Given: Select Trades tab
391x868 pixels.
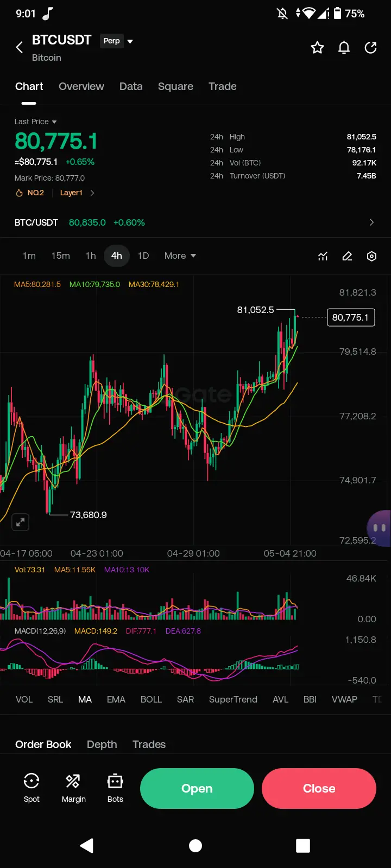Looking at the screenshot, I should pyautogui.click(x=149, y=744).
